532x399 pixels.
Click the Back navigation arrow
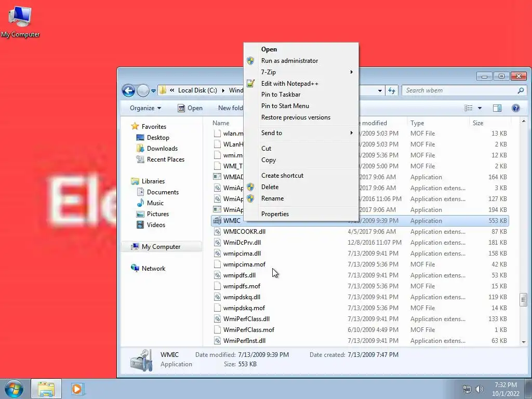129,90
